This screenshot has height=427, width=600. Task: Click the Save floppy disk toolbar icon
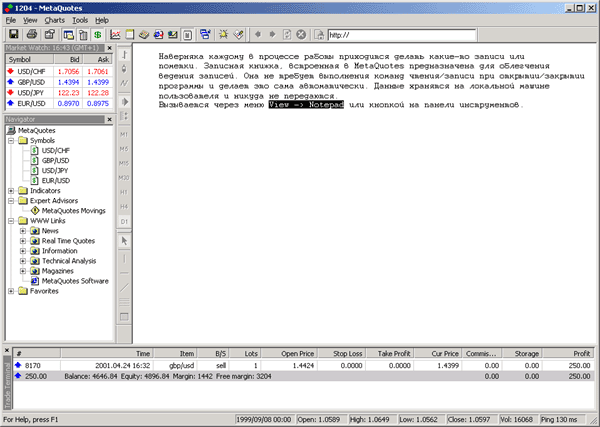(14, 34)
